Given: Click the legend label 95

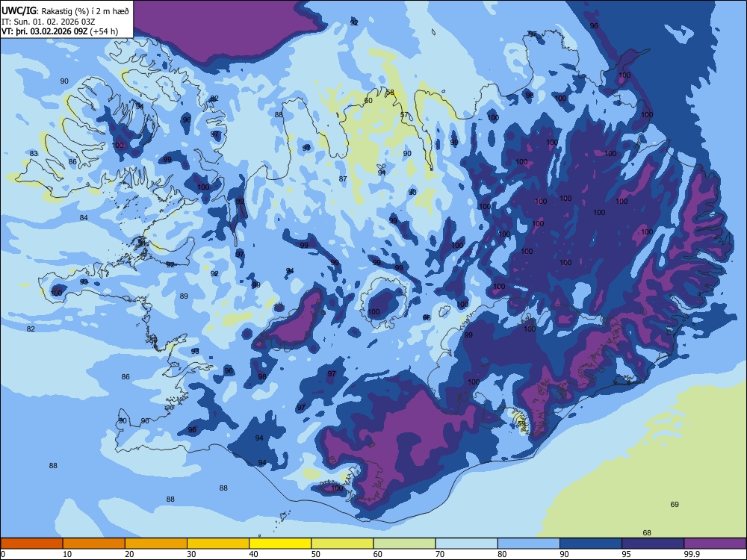Looking at the screenshot, I should 627,554.
